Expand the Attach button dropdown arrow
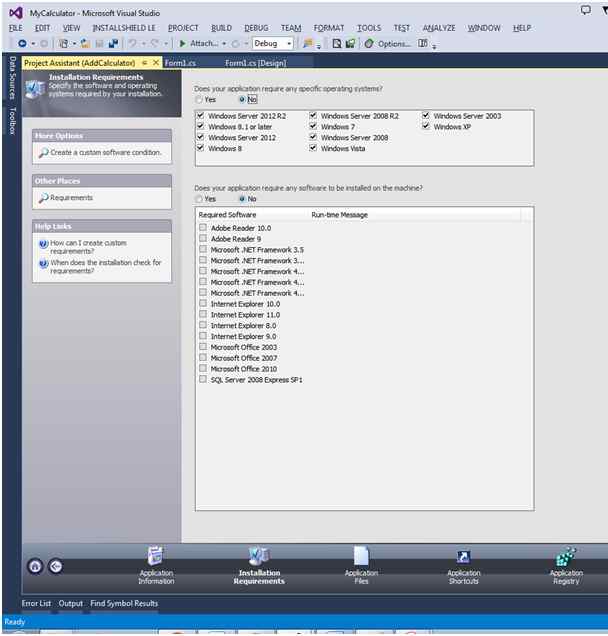608x636 pixels. coord(224,43)
